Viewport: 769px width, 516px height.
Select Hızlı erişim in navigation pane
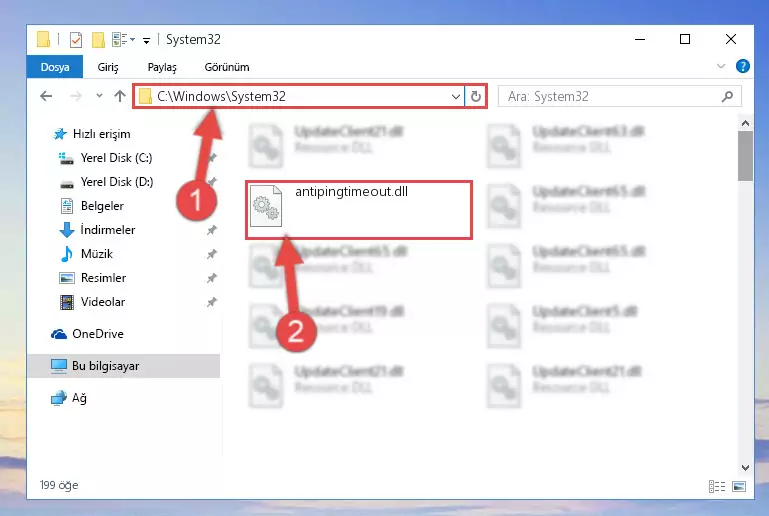pos(92,134)
